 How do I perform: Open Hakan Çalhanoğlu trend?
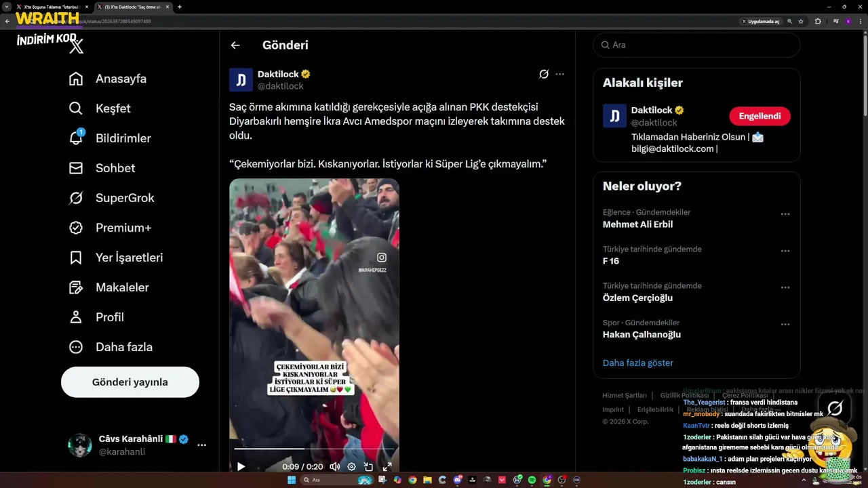[x=642, y=334]
